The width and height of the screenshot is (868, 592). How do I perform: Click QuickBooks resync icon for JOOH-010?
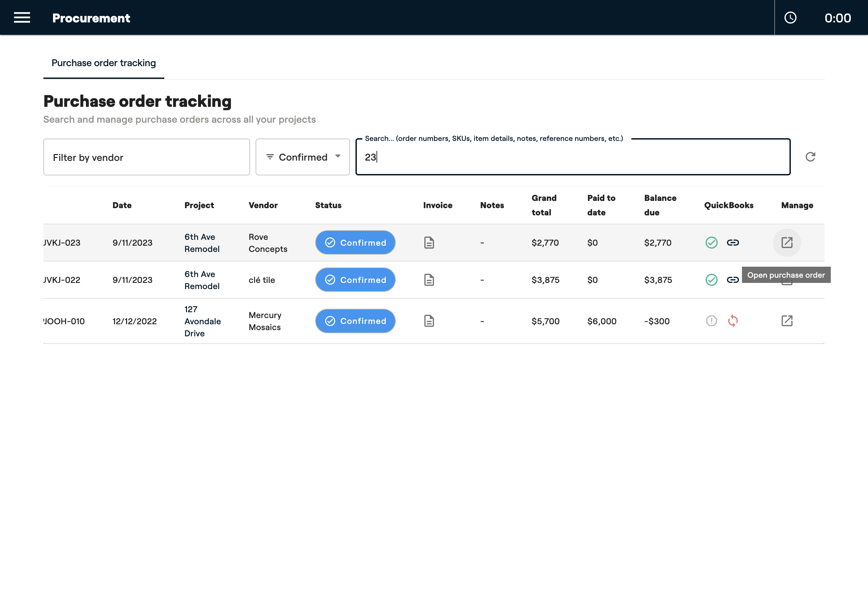pyautogui.click(x=733, y=321)
